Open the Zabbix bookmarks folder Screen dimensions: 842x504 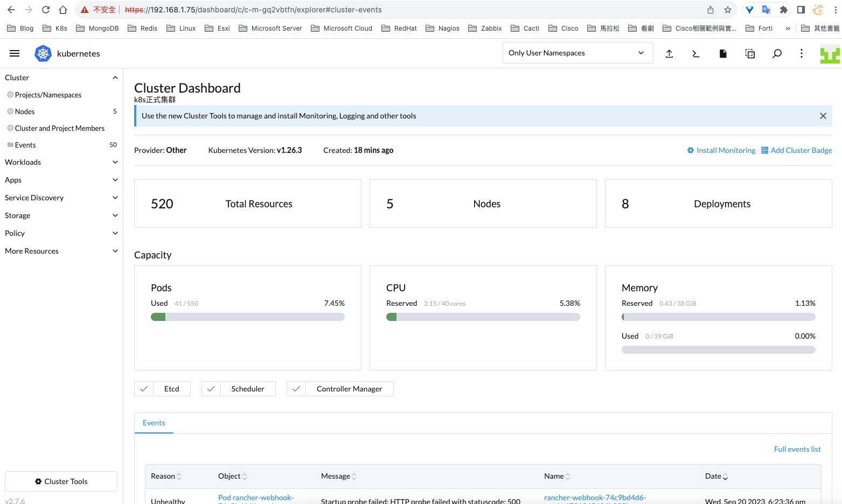tap(485, 29)
